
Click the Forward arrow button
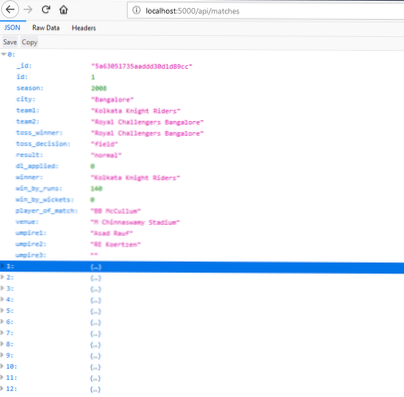28,10
